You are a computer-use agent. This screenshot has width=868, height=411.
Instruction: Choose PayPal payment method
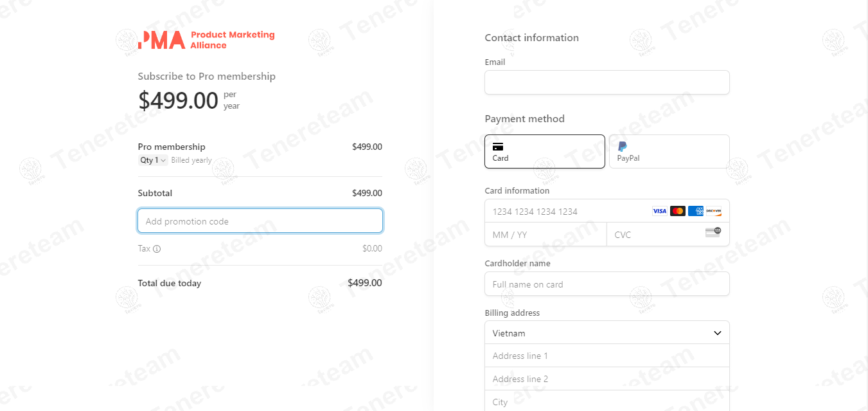(x=669, y=151)
